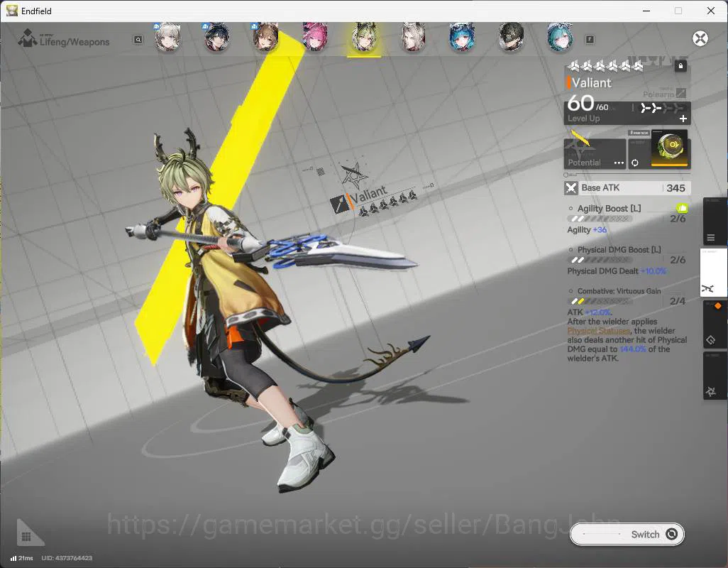This screenshot has height=568, width=728.
Task: Click the Switch weapon button
Action: pos(627,535)
